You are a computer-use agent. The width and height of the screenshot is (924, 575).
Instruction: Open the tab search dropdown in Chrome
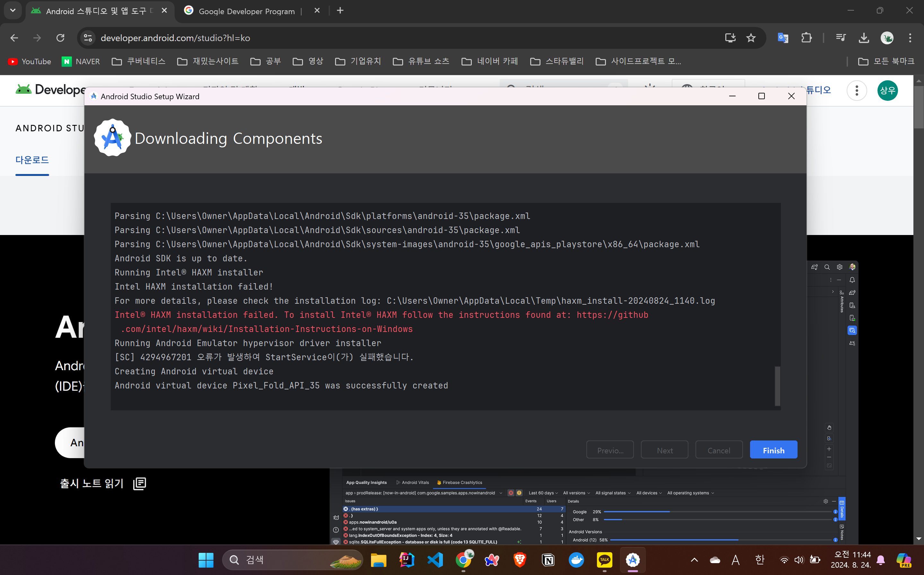[13, 11]
